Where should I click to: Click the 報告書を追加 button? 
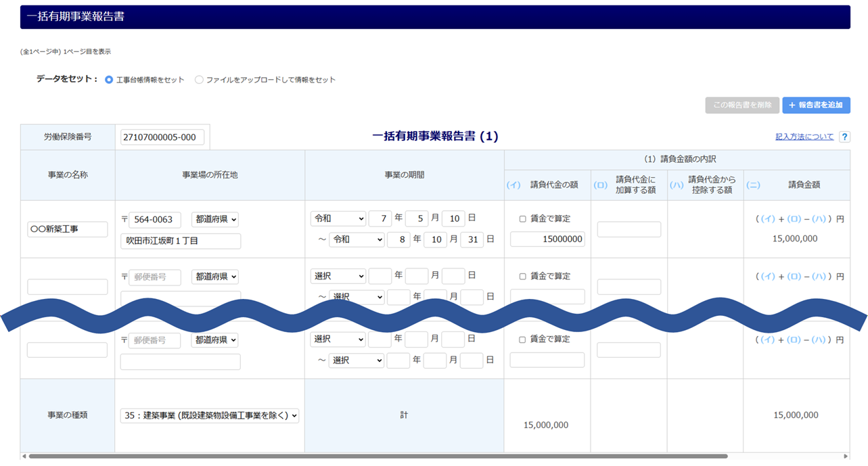pyautogui.click(x=816, y=105)
